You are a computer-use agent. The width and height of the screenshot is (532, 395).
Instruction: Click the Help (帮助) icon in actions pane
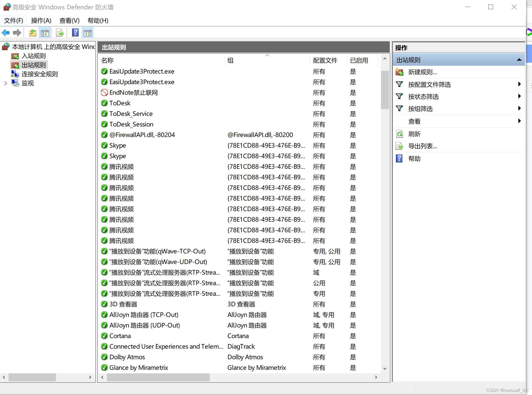[399, 158]
